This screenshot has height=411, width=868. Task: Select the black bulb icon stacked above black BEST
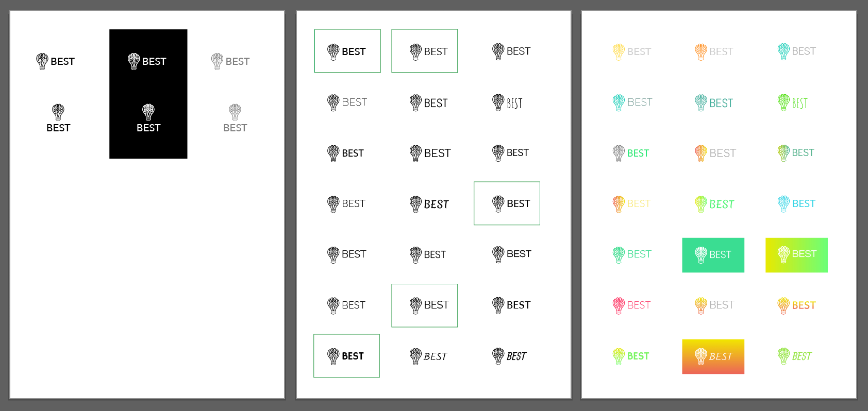[58, 111]
